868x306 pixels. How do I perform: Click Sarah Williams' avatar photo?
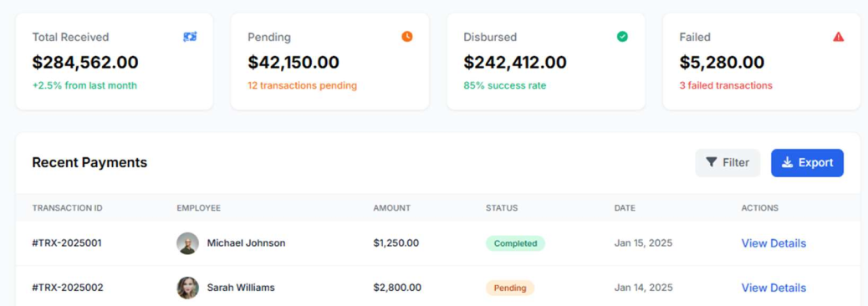tap(187, 288)
